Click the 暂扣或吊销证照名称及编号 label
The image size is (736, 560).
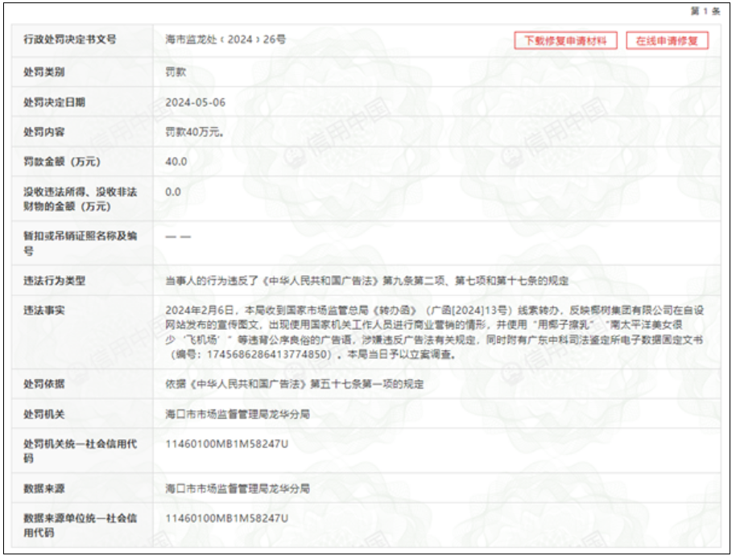pos(81,244)
